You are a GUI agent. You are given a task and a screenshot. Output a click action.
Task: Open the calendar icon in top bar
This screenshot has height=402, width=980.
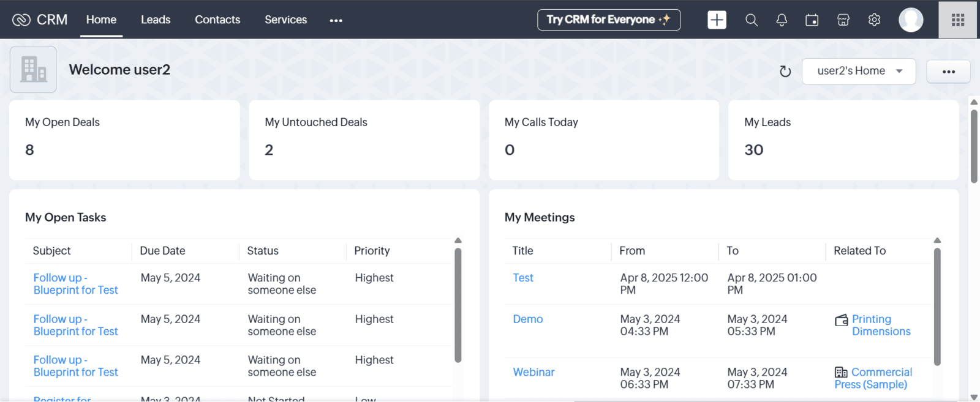click(812, 20)
